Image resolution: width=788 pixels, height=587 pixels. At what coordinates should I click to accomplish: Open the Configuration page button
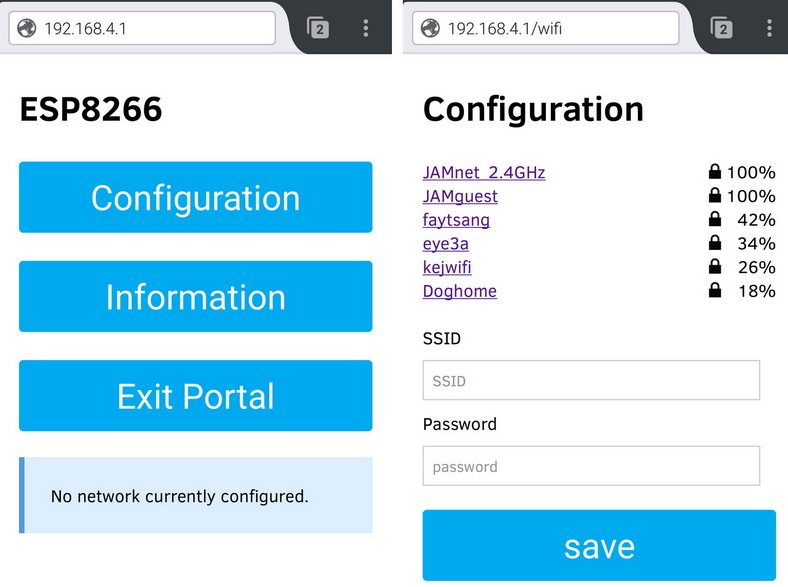pos(195,197)
